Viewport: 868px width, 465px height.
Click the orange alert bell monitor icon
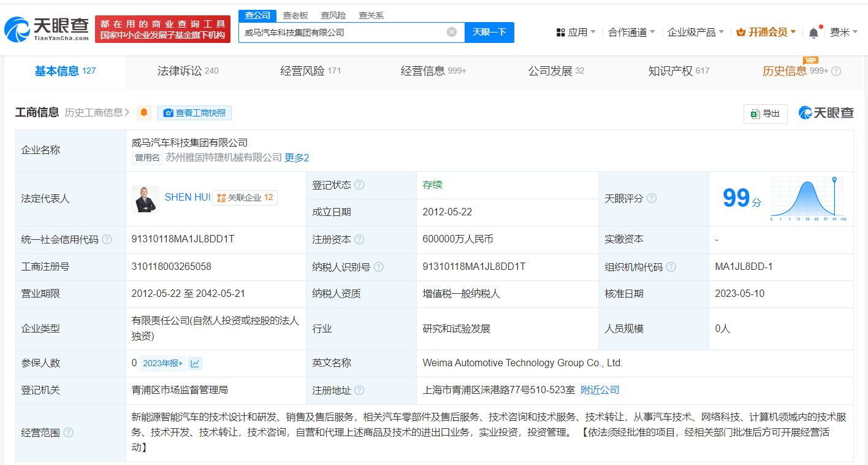tap(144, 113)
